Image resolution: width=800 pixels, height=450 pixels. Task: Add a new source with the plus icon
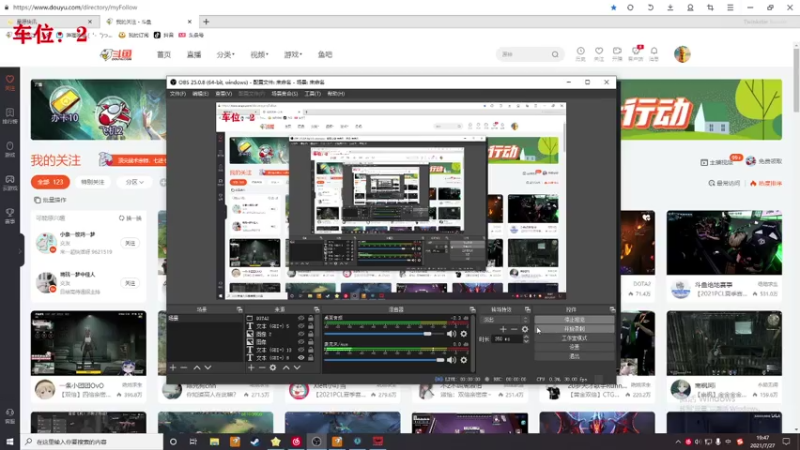251,367
